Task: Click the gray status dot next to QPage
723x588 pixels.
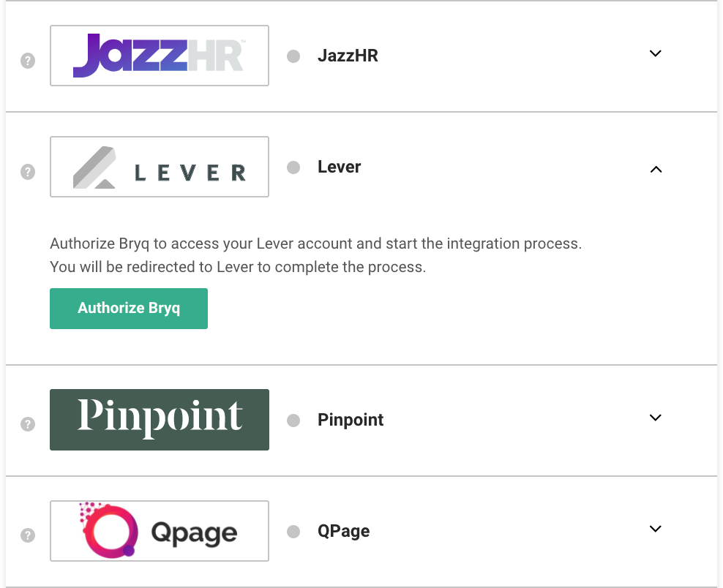Action: [x=293, y=532]
